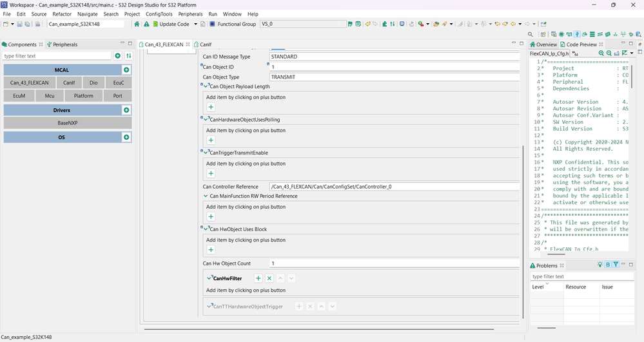Select the highlighted Peripherals perspective icon

(x=577, y=35)
